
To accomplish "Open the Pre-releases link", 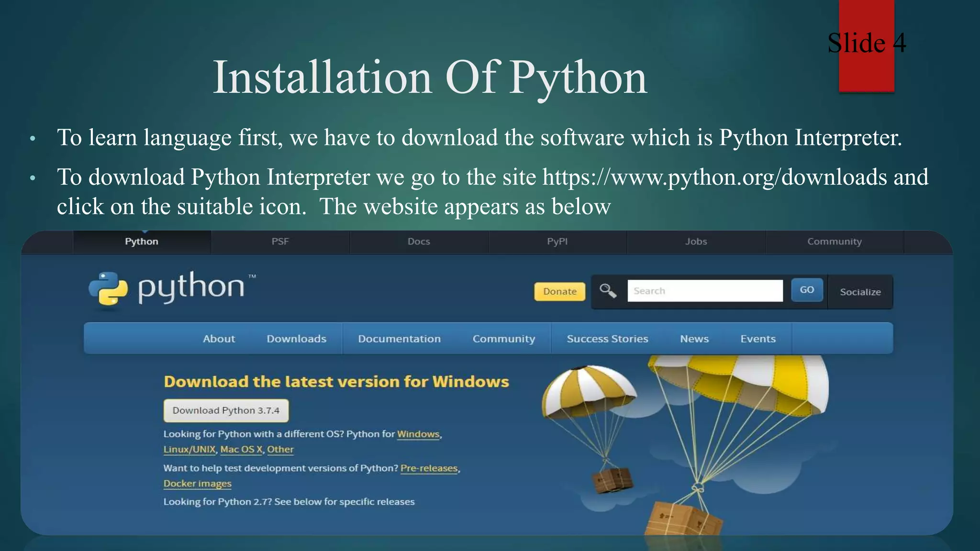I will [x=429, y=468].
